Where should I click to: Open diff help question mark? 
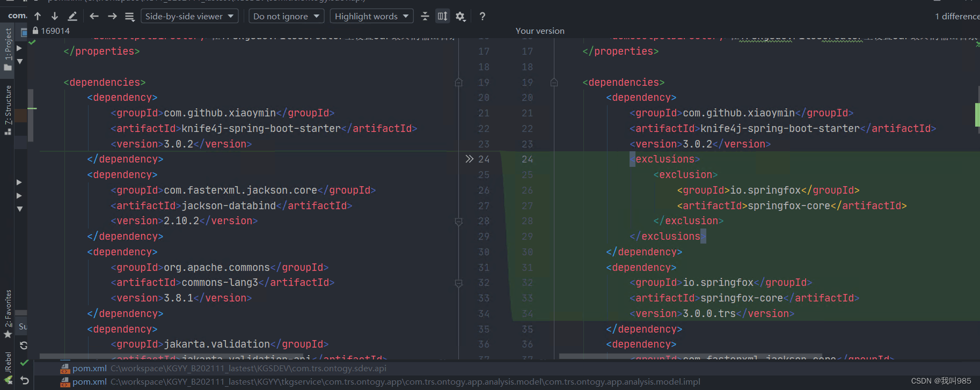(482, 16)
